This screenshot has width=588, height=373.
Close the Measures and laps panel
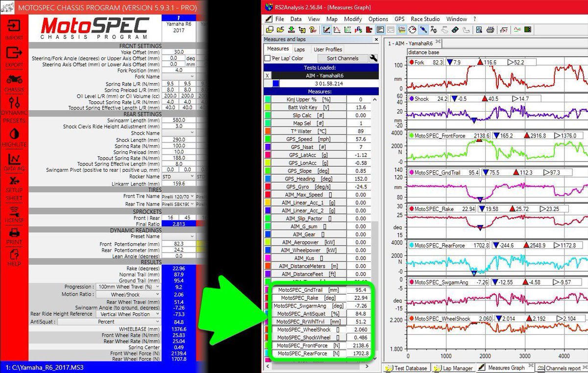click(376, 40)
